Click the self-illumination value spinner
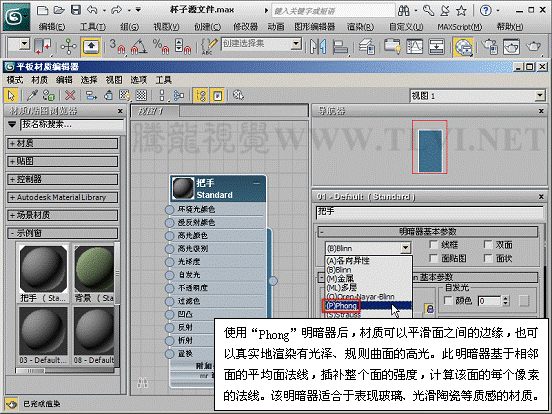 pos(506,301)
